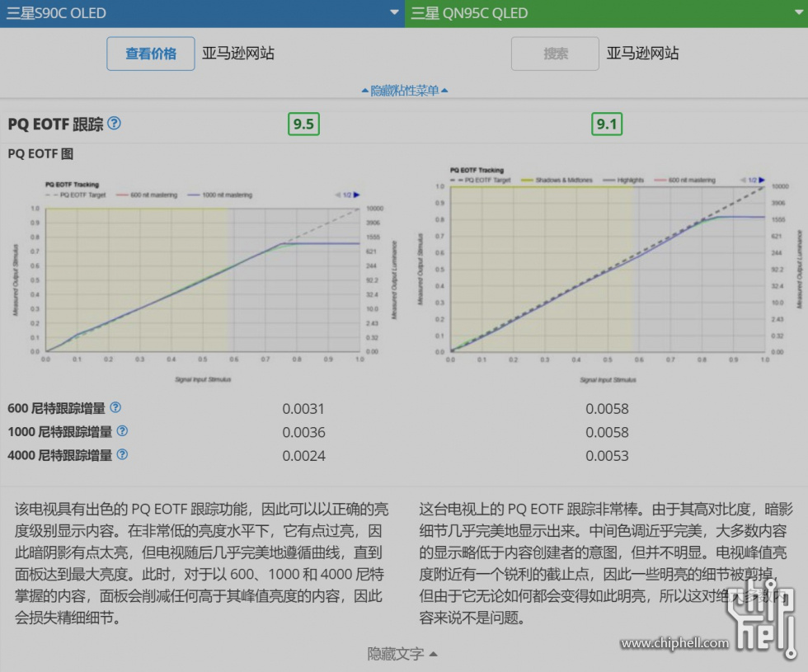Click the 9.5 score box
Screen dimensions: 808x672
303,125
